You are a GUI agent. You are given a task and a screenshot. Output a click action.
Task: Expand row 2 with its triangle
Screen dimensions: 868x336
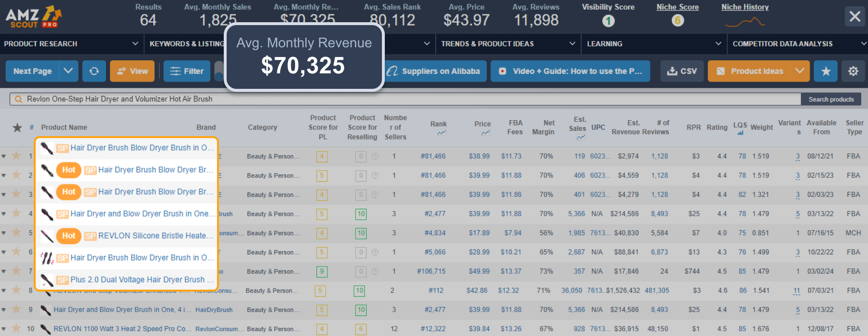4,176
